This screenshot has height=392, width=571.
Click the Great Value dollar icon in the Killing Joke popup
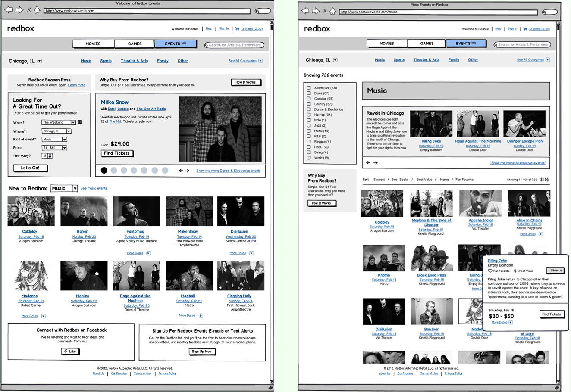point(515,271)
